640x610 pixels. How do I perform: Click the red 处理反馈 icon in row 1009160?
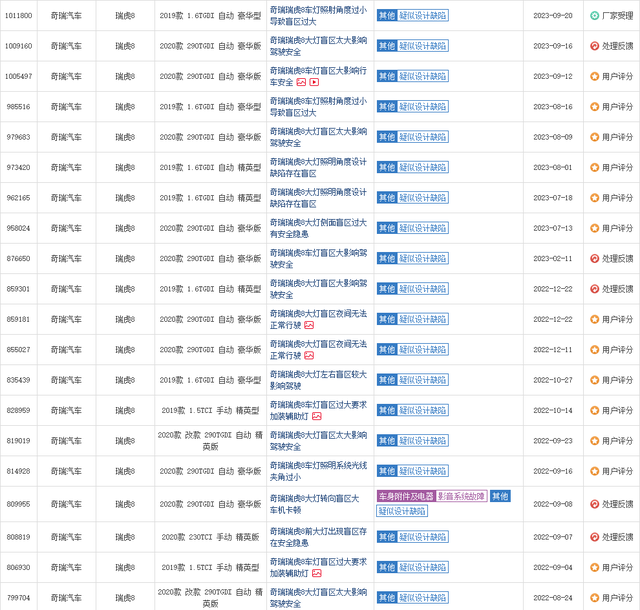595,46
